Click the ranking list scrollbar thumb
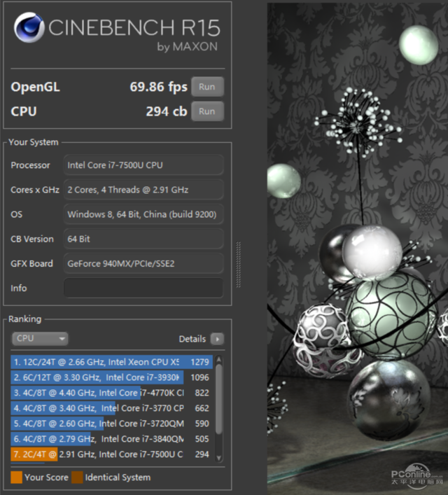Viewport: 448px width, 495px height. tap(219, 399)
